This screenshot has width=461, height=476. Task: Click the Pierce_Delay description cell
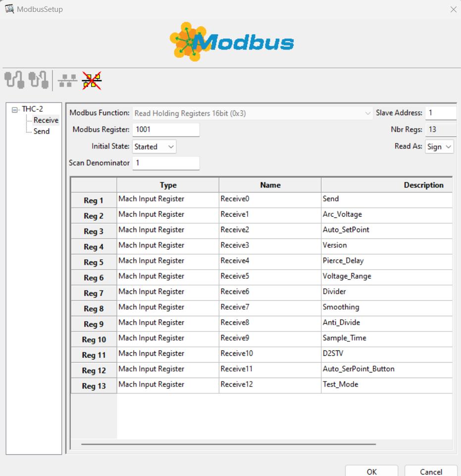tap(387, 262)
